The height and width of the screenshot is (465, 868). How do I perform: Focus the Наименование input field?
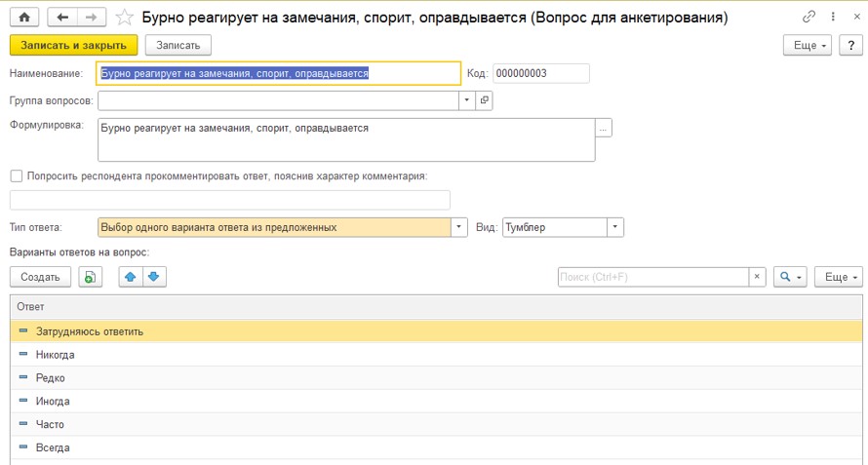point(279,73)
